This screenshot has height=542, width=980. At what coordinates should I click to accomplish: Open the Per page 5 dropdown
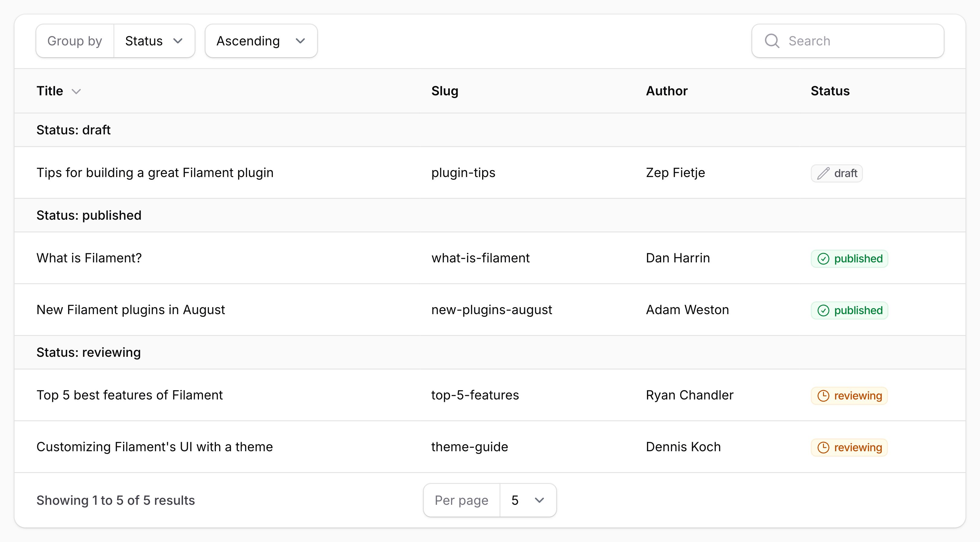tap(528, 500)
